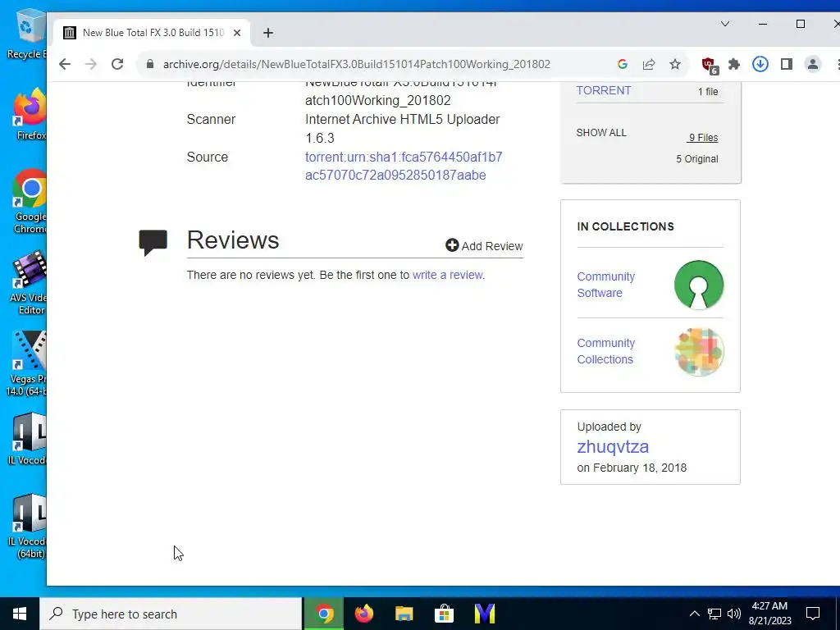Minimize the Chrome window
Viewport: 840px width, 630px height.
coord(763,24)
